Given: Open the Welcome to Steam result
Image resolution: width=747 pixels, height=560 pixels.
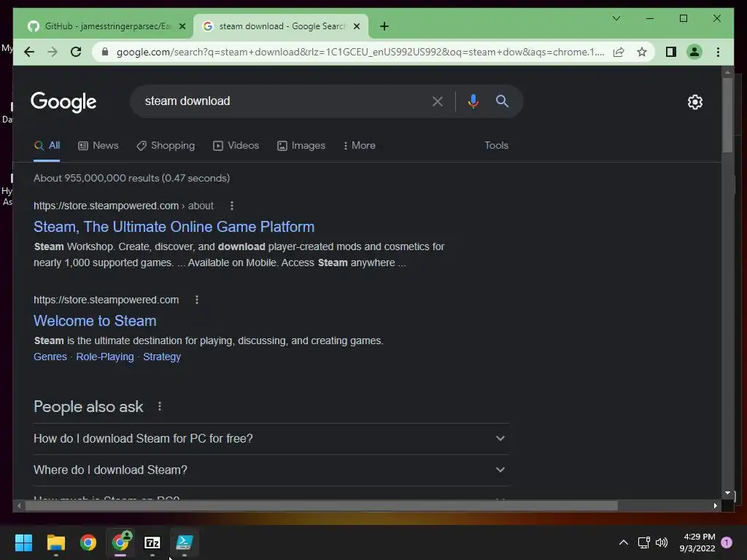Looking at the screenshot, I should [x=95, y=321].
